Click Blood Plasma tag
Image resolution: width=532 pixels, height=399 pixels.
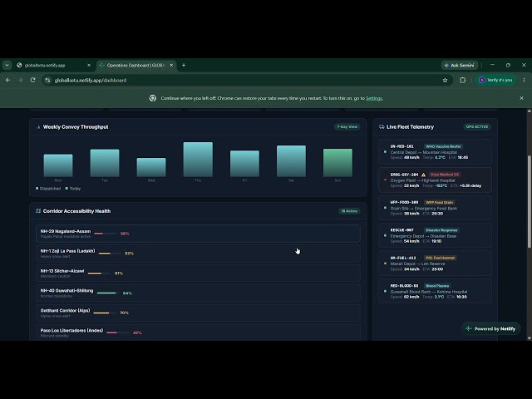click(437, 286)
